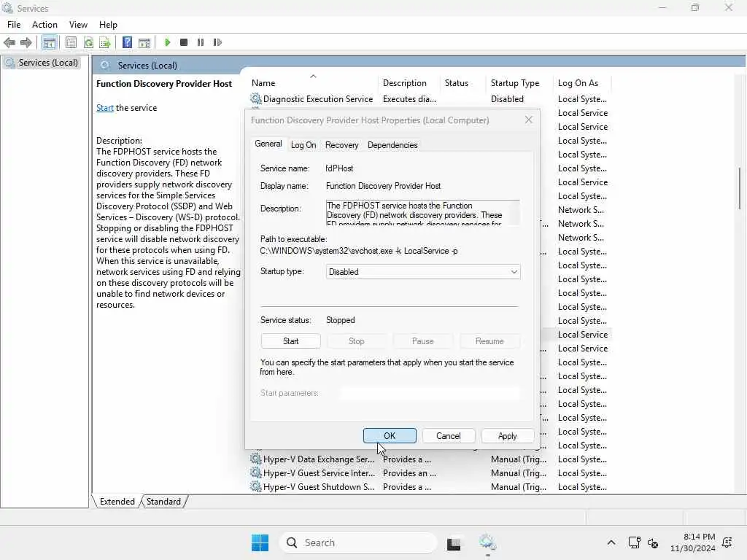Screen dimensions: 747x560
Task: Toggle the Show/Hide Action Pane toolbar icon
Action: (x=144, y=42)
